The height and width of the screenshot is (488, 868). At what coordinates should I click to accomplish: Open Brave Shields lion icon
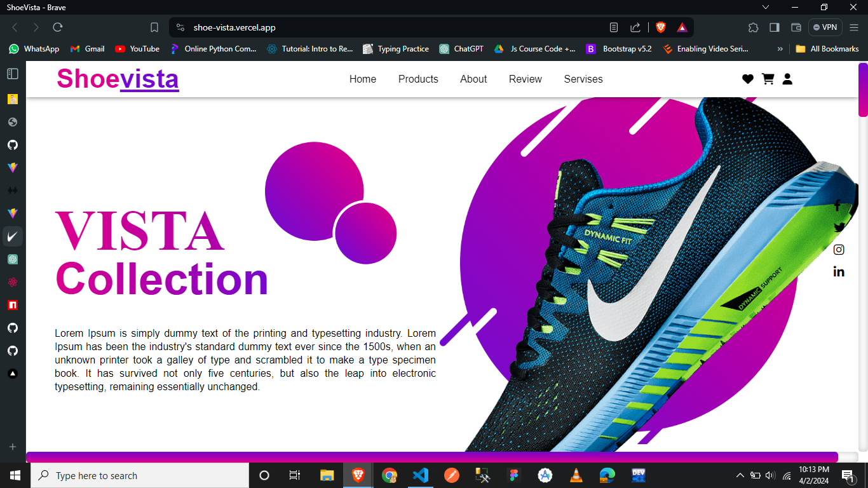pyautogui.click(x=661, y=27)
